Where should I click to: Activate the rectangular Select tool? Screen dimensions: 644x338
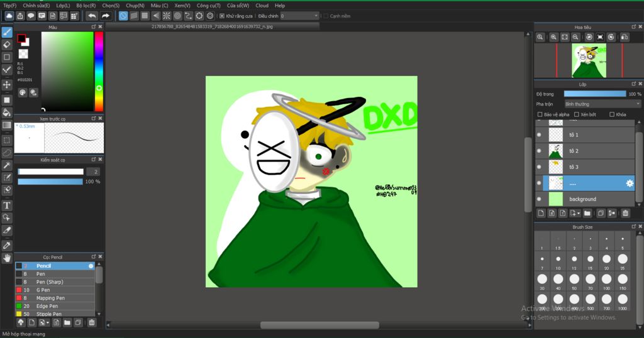pos(7,140)
